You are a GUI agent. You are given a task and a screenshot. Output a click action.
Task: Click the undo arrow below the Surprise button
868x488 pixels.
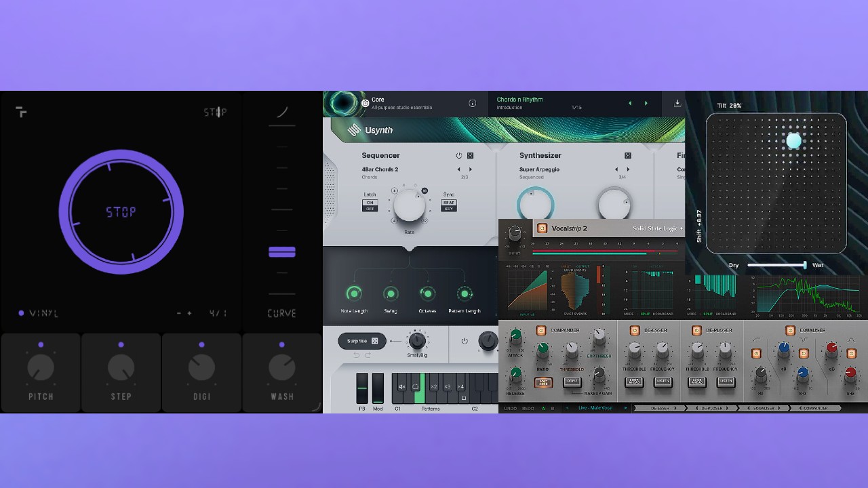click(356, 354)
